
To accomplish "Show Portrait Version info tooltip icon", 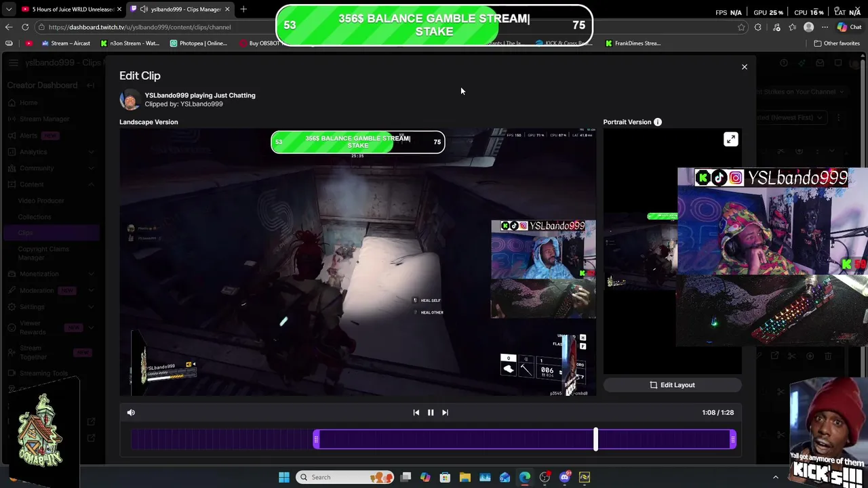I will coord(658,122).
